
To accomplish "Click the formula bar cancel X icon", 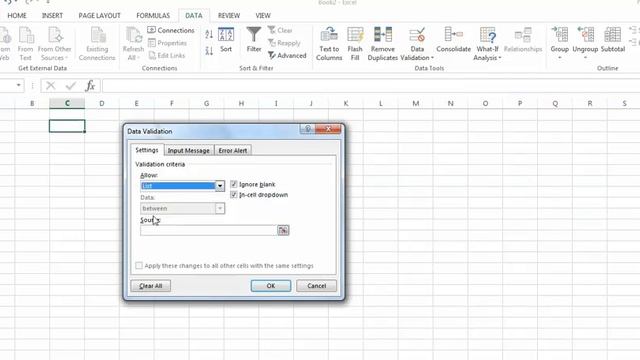I will click(51, 86).
